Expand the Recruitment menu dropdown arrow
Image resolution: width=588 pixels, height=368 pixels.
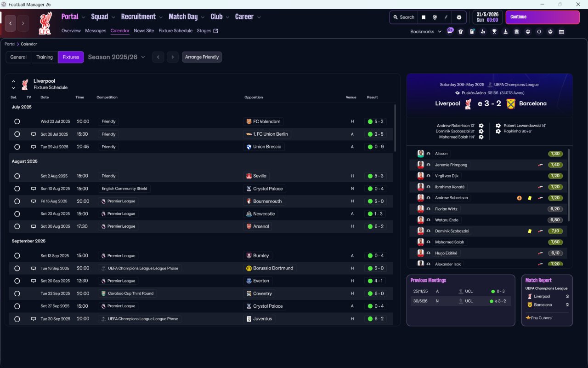point(161,17)
